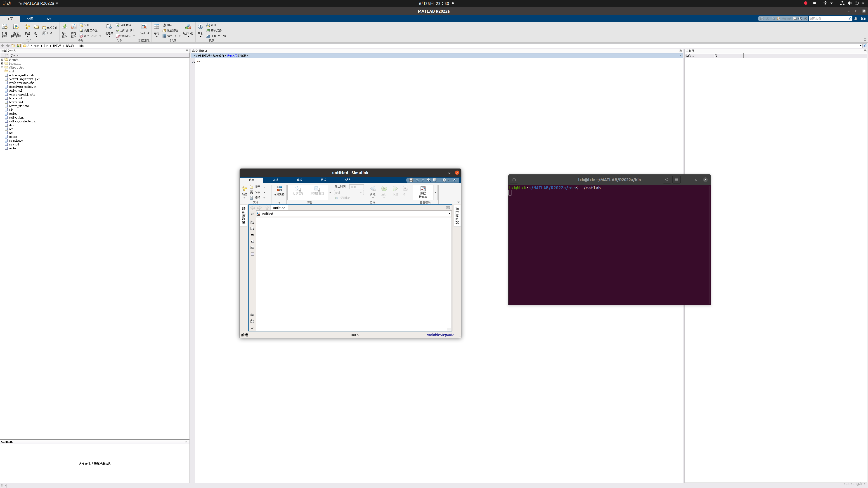
Task: Expand the util folder
Action: [x=2, y=71]
